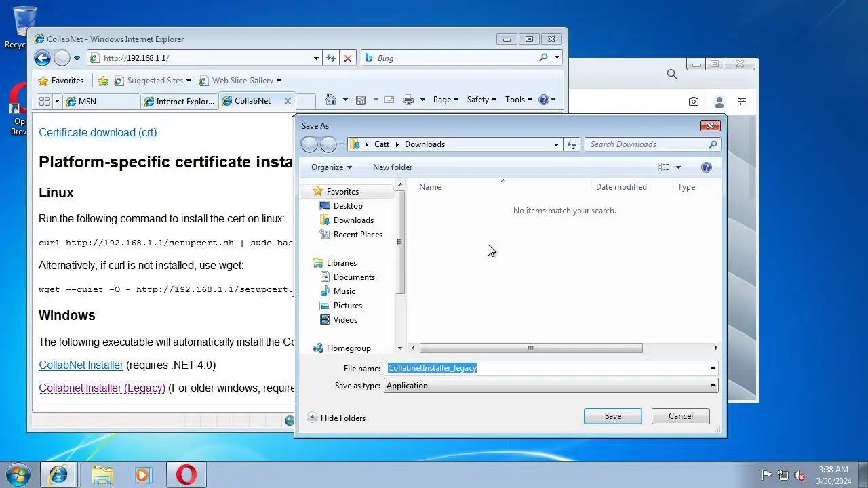Click the IE Help question mark icon
Image resolution: width=868 pixels, height=488 pixels.
[x=543, y=100]
